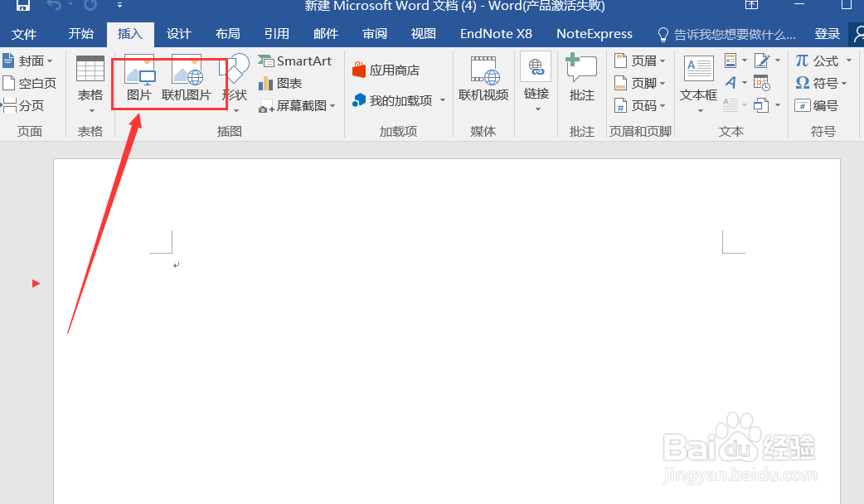The image size is (864, 504).
Task: Open the 页脚 (Footer) dropdown
Action: [640, 83]
